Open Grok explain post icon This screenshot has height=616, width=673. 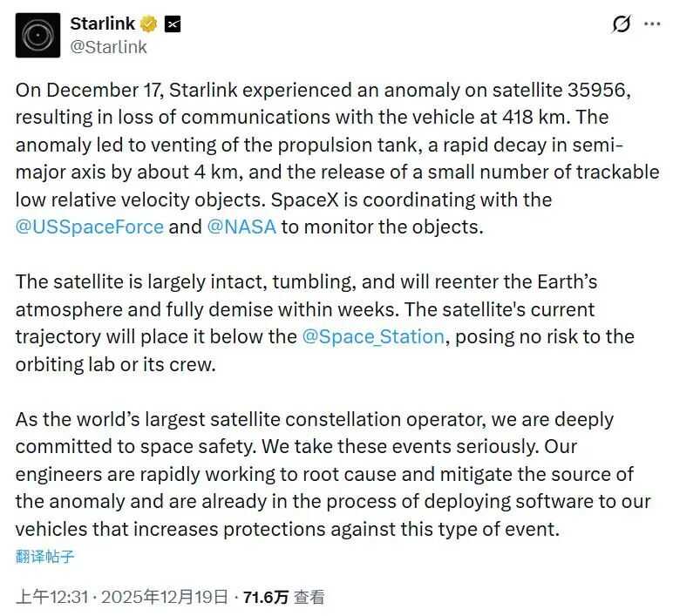point(621,24)
